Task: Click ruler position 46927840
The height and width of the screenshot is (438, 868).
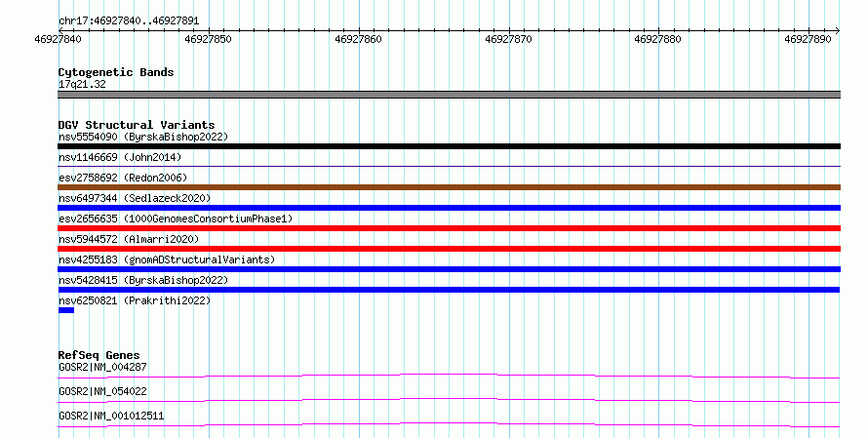Action: click(59, 39)
